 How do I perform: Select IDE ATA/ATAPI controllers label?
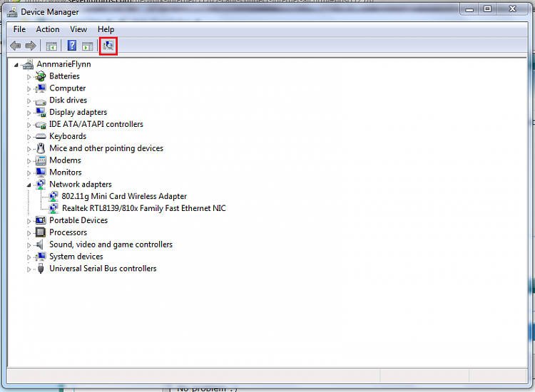[x=96, y=124]
